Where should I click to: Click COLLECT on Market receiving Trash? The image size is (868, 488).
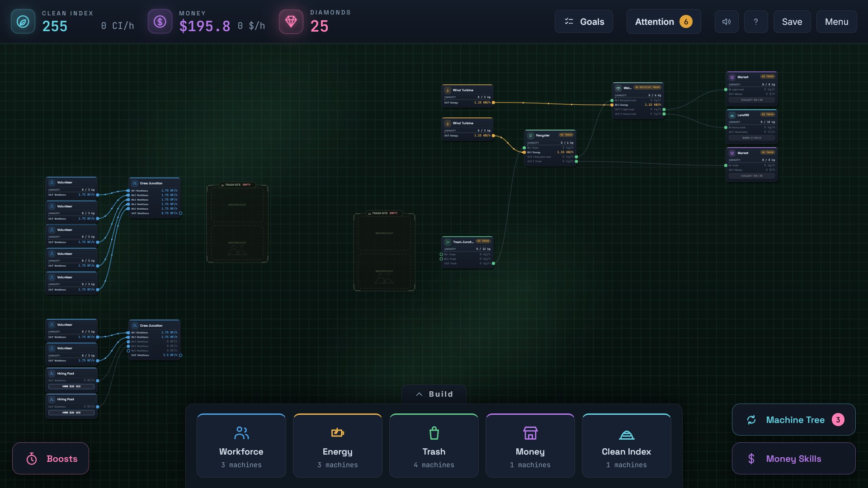pos(752,176)
